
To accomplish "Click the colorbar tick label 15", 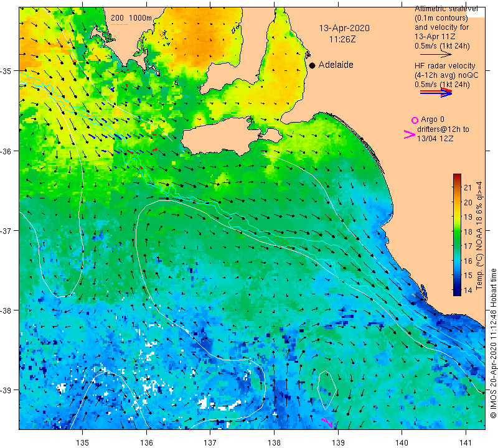I will [468, 275].
